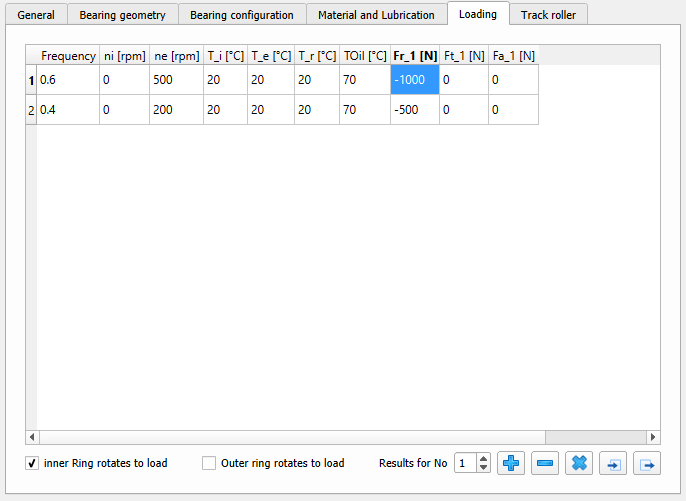
Task: Open the Bearing configuration tab
Action: click(243, 15)
